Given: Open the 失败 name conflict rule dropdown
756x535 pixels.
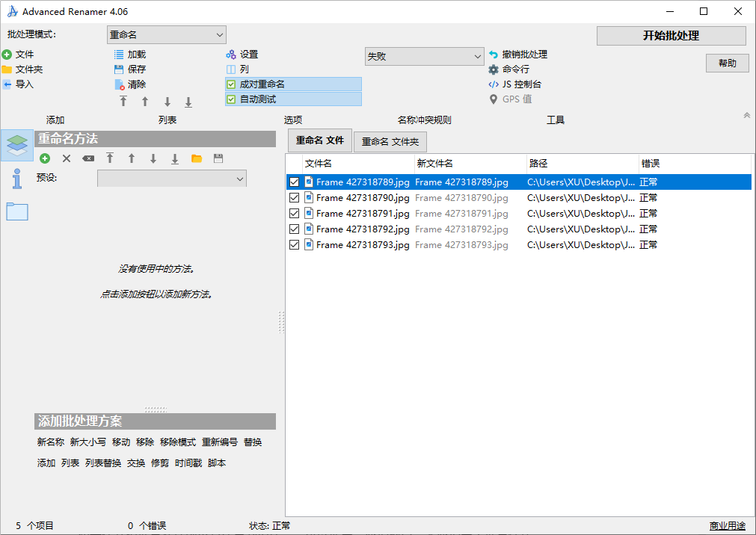Looking at the screenshot, I should click(424, 56).
